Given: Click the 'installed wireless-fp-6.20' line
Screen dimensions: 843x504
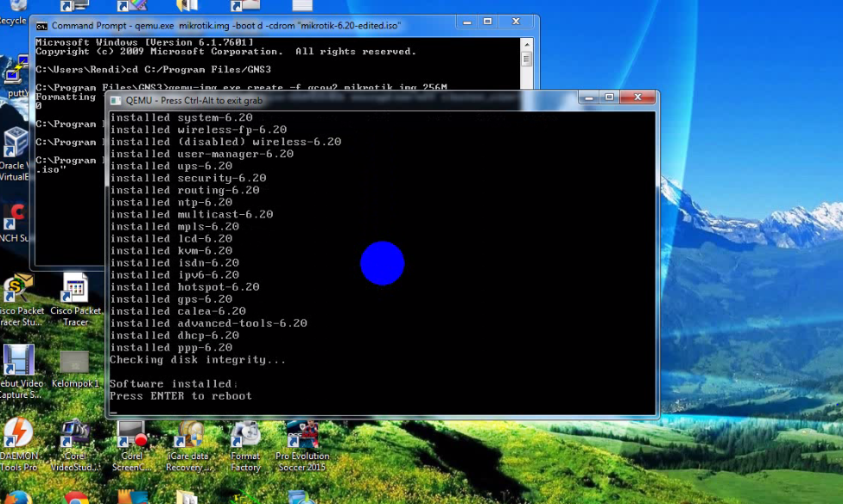Looking at the screenshot, I should pyautogui.click(x=199, y=129).
